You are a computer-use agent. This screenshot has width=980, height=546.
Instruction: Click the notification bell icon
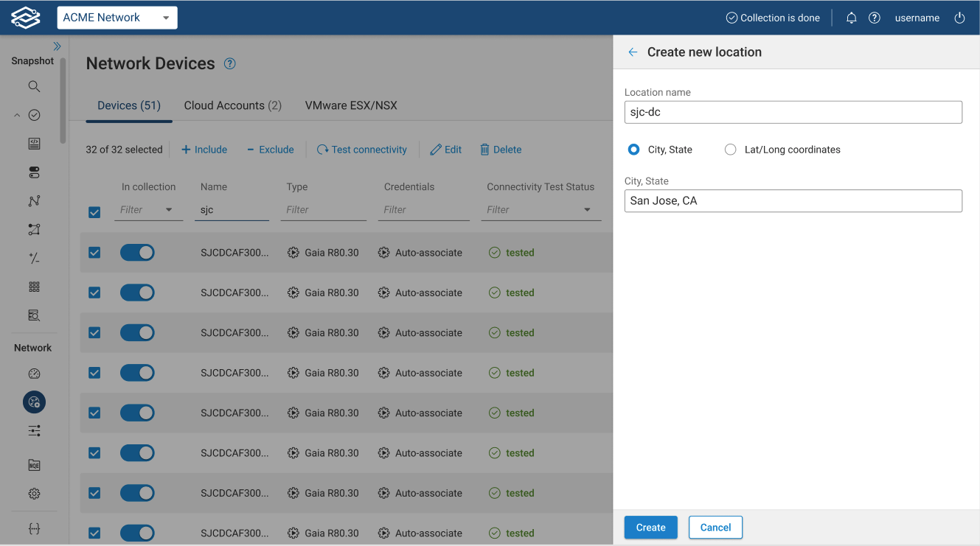(x=851, y=18)
